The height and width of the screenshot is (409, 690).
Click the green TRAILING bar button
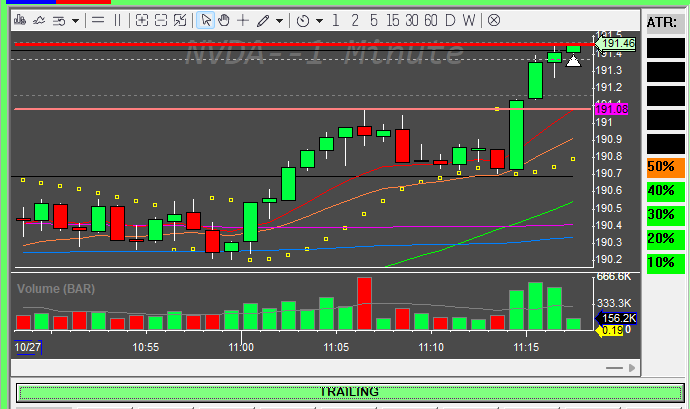pyautogui.click(x=350, y=392)
